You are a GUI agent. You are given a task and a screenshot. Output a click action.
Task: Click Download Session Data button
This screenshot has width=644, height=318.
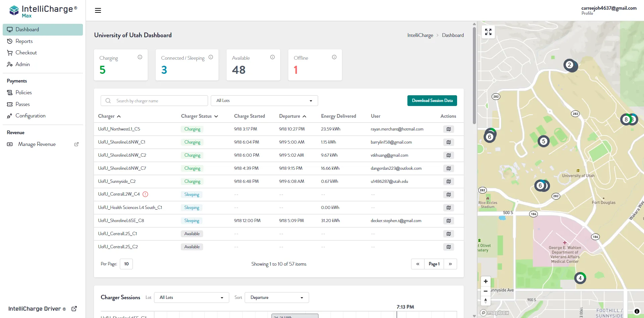click(x=432, y=101)
